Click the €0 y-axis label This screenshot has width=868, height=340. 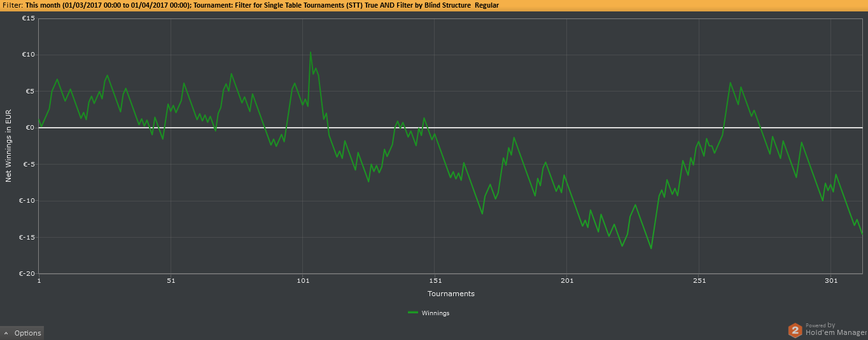point(31,128)
